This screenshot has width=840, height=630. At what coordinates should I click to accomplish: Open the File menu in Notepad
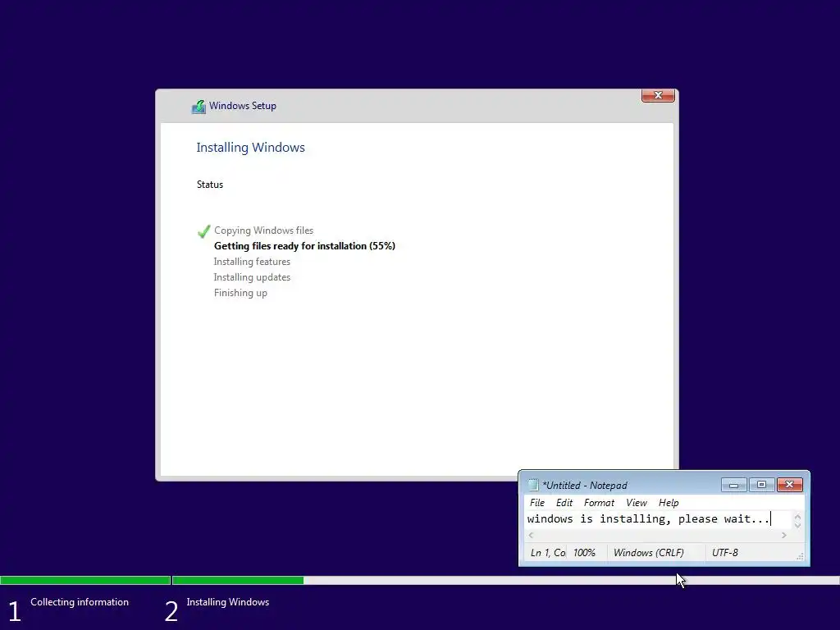point(536,503)
